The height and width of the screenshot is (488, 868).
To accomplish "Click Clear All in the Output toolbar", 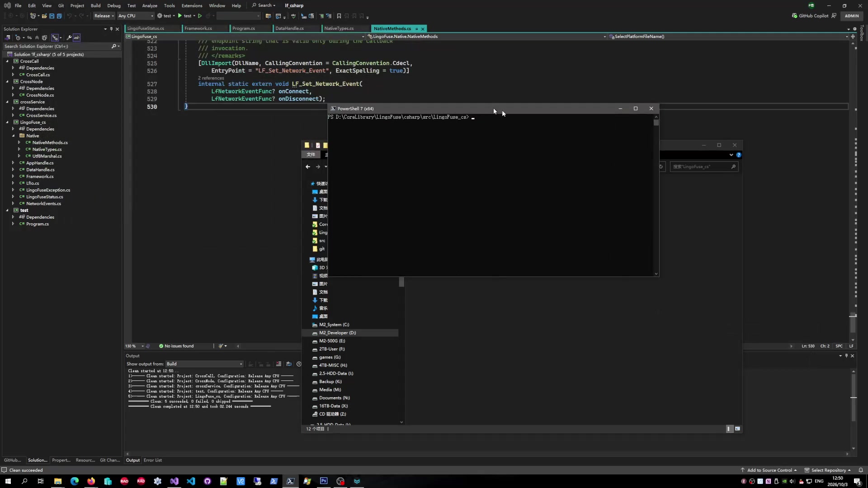I will coord(278,364).
